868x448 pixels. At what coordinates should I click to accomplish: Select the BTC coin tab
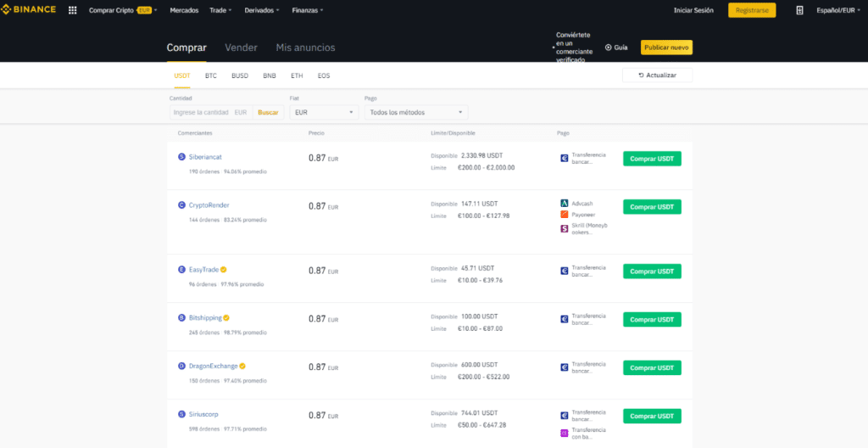211,76
